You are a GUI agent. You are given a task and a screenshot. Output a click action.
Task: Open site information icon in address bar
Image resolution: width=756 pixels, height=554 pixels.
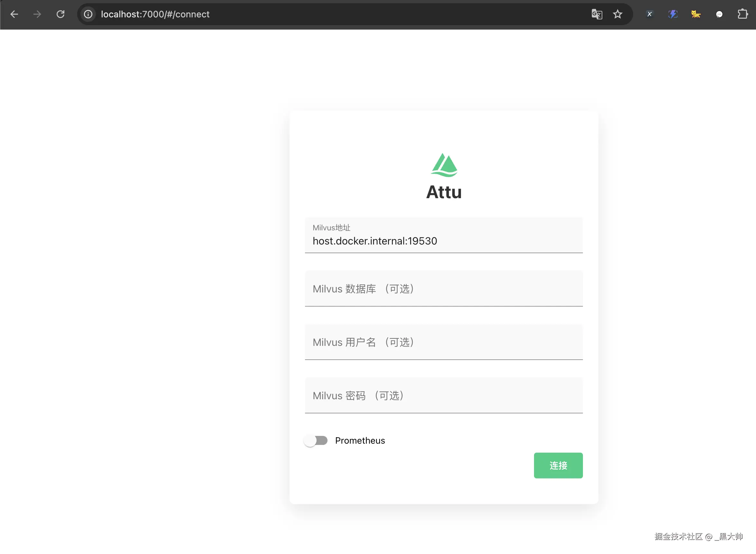pyautogui.click(x=88, y=14)
